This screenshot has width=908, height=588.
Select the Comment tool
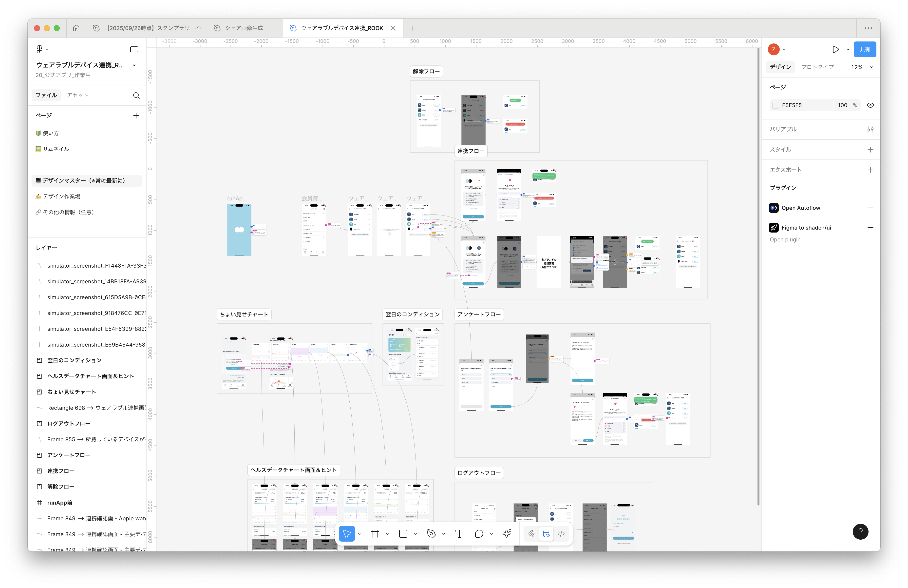click(x=479, y=533)
